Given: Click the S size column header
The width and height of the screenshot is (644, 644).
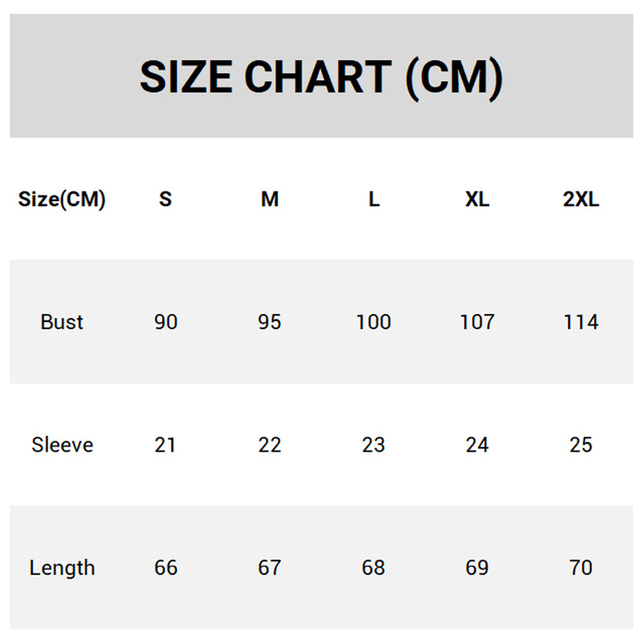Looking at the screenshot, I should (x=165, y=199).
